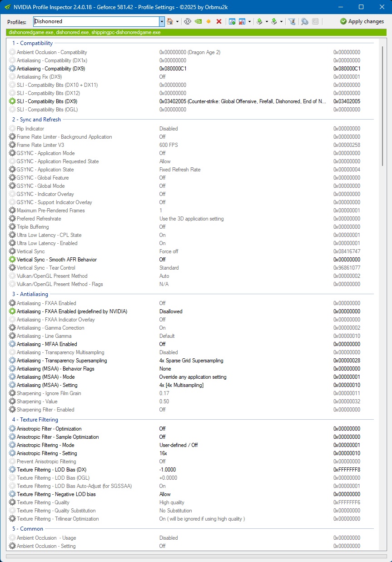This screenshot has height=562, width=392.
Task: Delete the current profile with the red X icon
Action: (219, 21)
